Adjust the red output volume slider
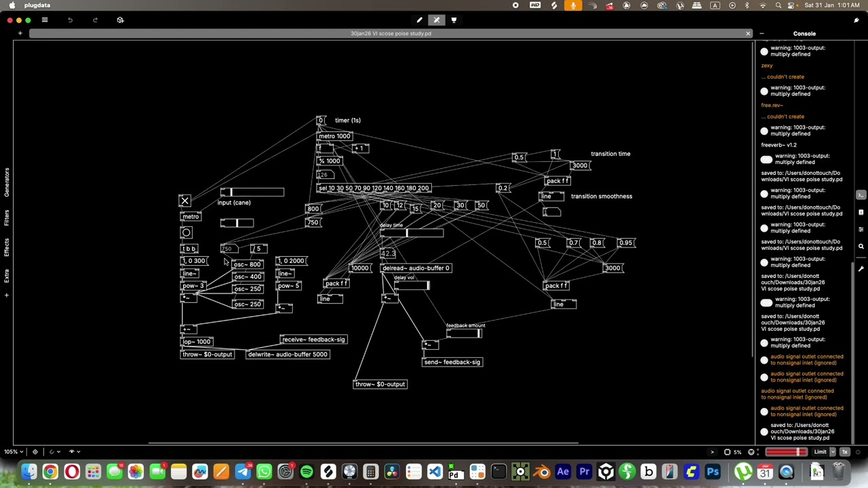 (786, 452)
